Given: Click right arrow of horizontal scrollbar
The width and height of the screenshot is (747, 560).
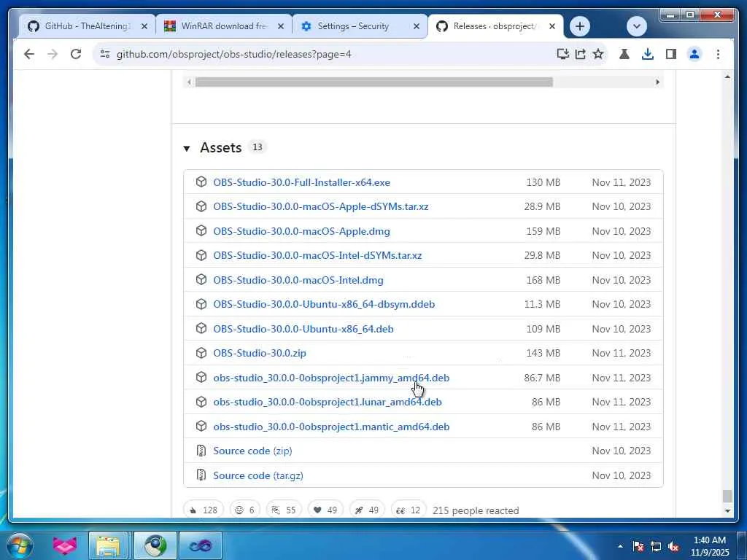Looking at the screenshot, I should tap(657, 82).
